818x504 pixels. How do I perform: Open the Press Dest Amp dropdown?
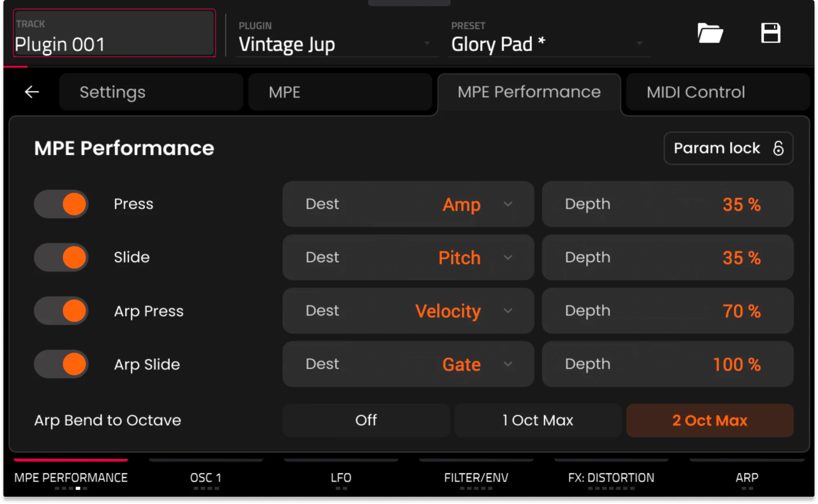point(408,204)
